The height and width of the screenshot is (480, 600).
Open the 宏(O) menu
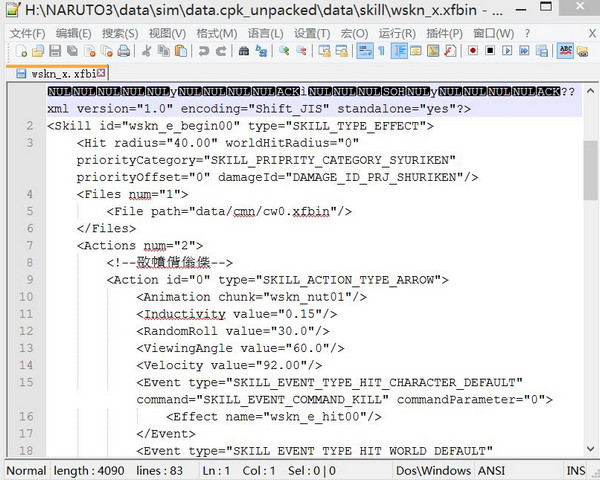coord(354,34)
